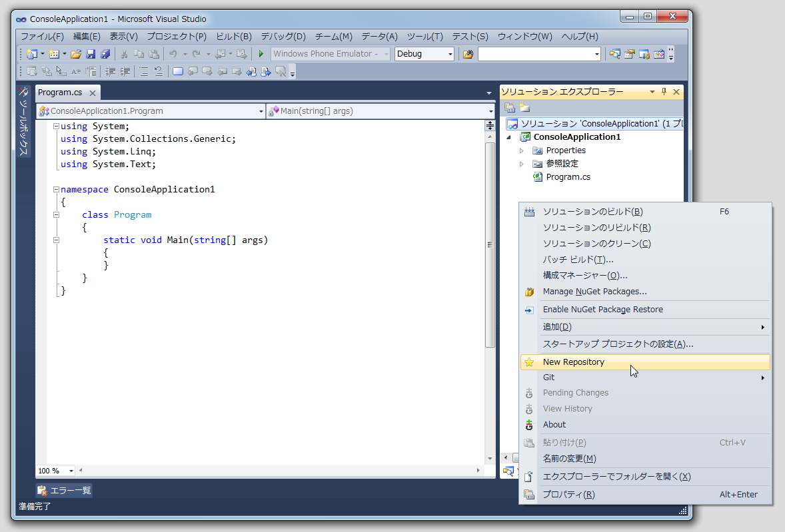Click the Uncomment Selected Lines icon
Viewport: 785px width, 532px height.
coord(158,71)
